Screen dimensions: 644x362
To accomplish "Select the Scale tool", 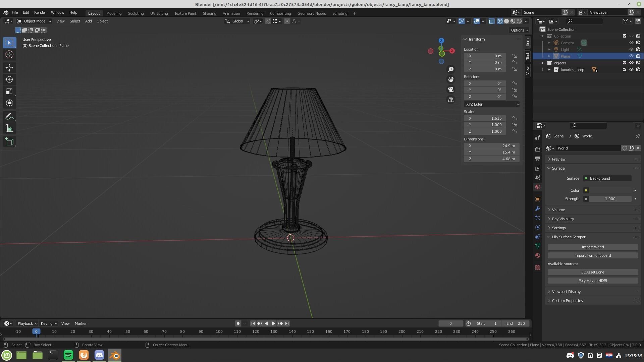I will coord(9,91).
